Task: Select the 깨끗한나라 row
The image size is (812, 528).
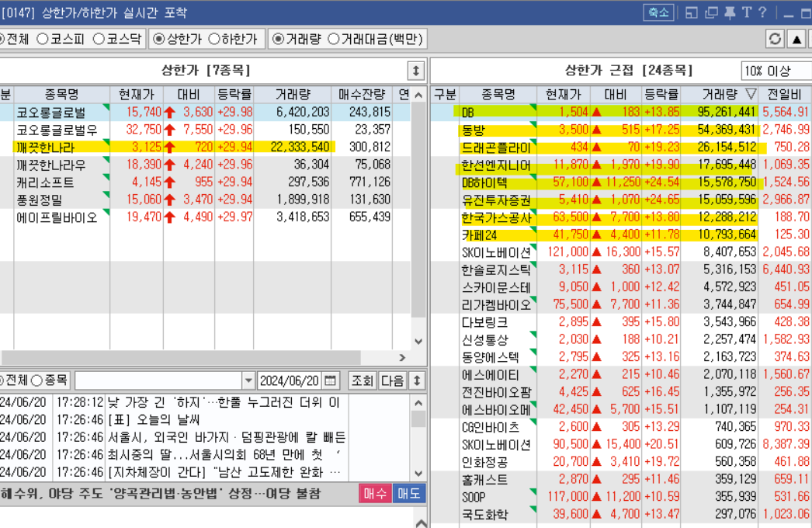Action: click(x=205, y=148)
